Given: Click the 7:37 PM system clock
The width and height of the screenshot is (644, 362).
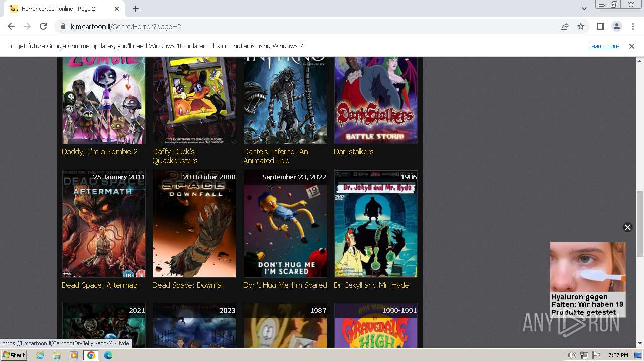Looking at the screenshot, I should [618, 355].
